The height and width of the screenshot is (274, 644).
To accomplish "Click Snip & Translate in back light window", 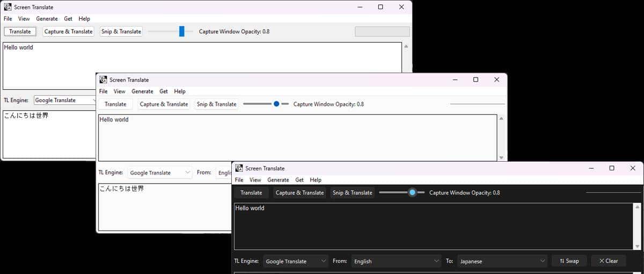I will (121, 31).
